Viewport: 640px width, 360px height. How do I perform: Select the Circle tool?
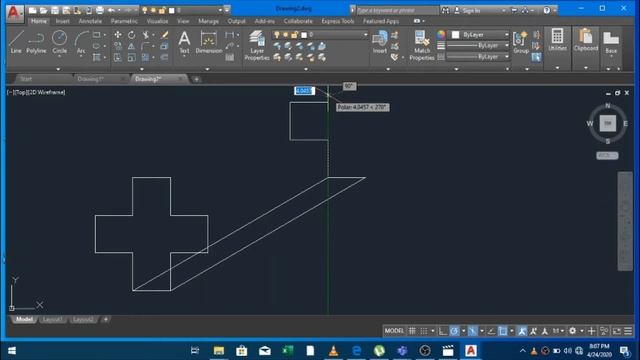pyautogui.click(x=60, y=42)
